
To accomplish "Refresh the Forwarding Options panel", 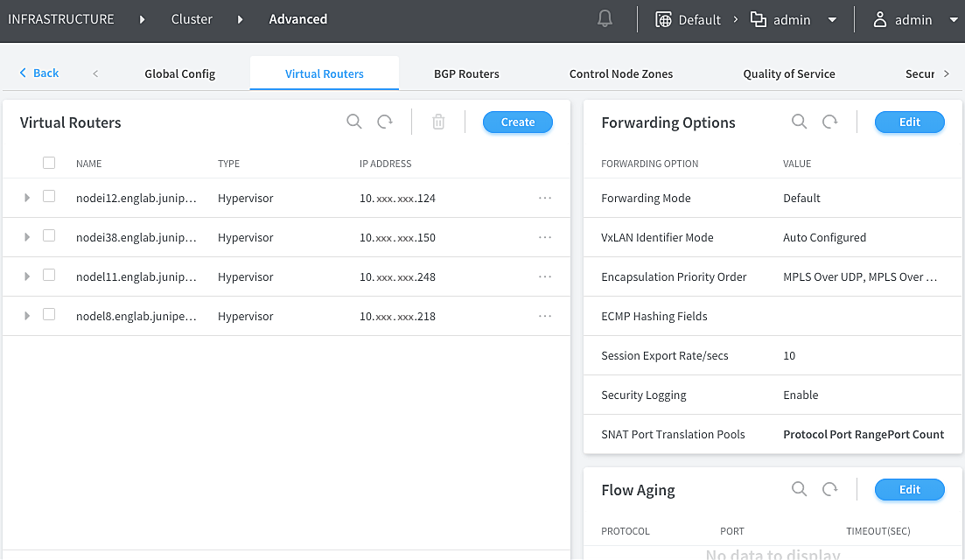I will [x=829, y=122].
